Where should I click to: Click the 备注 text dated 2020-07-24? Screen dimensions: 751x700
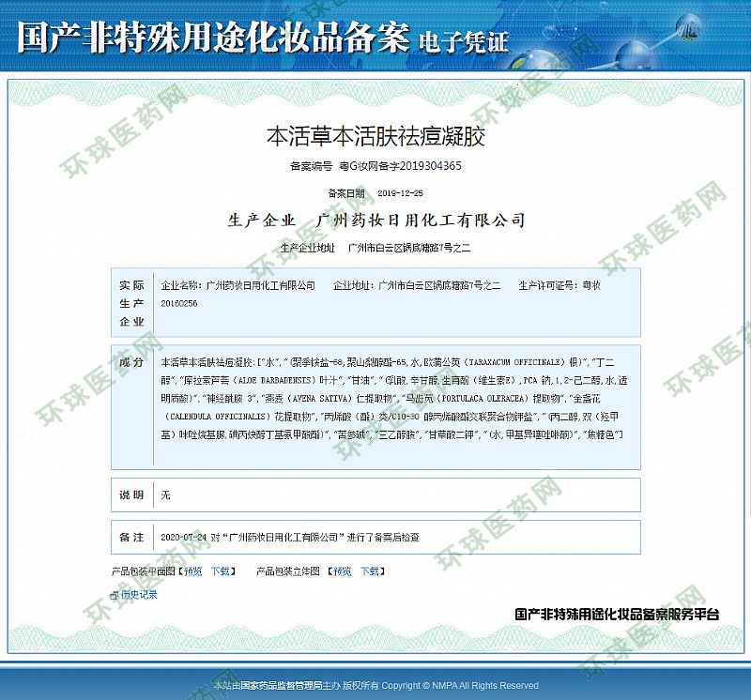(290, 538)
